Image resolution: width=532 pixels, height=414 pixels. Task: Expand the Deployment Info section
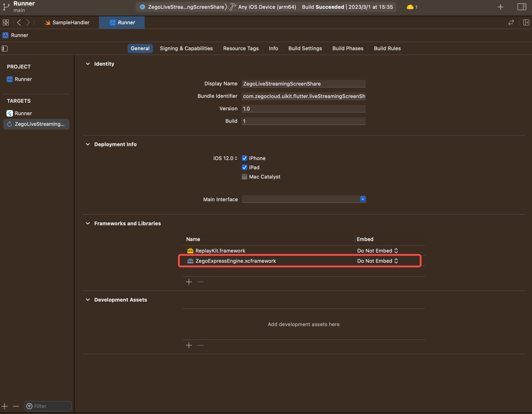click(x=88, y=144)
